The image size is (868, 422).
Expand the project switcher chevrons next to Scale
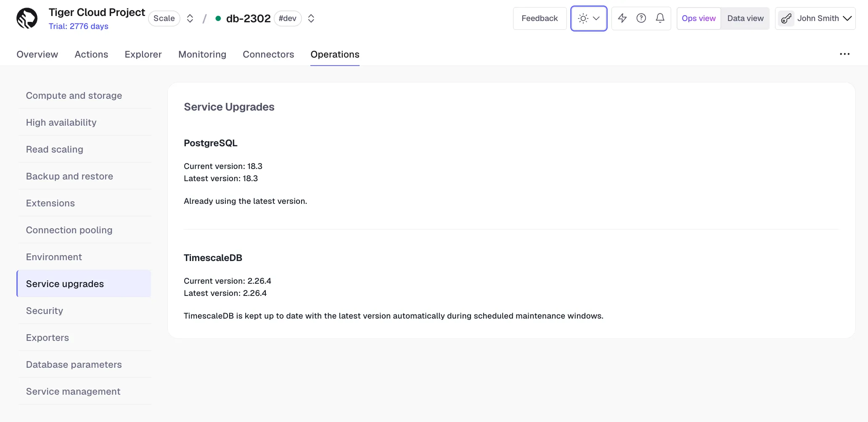pos(190,18)
